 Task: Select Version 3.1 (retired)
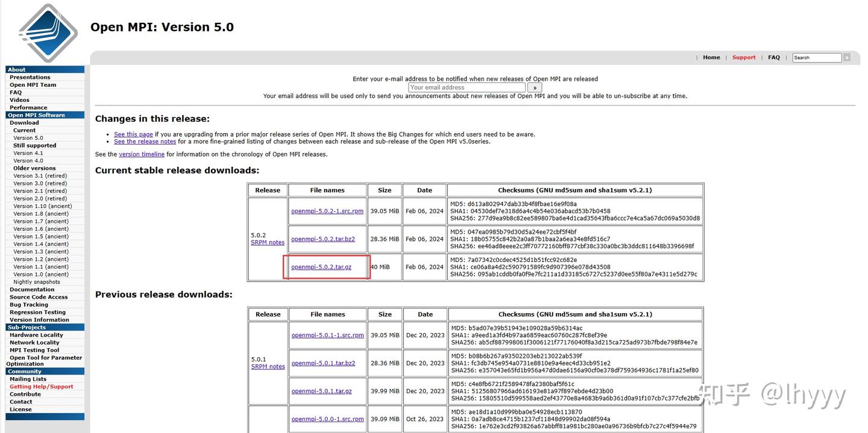point(40,176)
